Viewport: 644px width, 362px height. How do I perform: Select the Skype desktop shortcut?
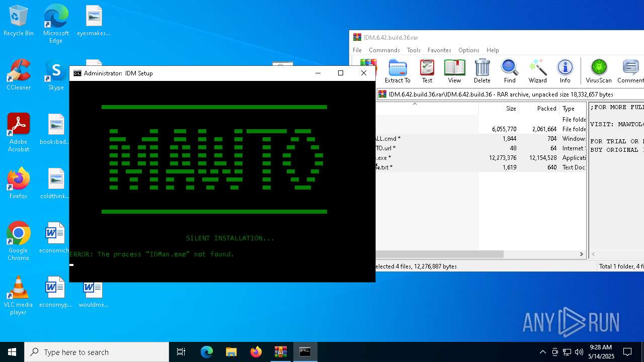coord(56,75)
